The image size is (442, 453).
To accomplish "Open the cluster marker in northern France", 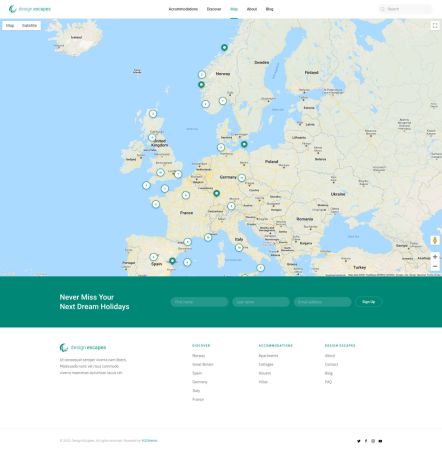I will pos(186,195).
